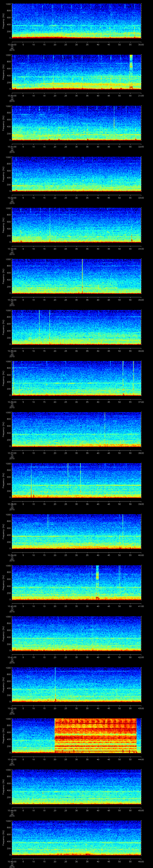Click the 10:40:00 start time label
This screenshot has height=868, width=153.
[12, 606]
